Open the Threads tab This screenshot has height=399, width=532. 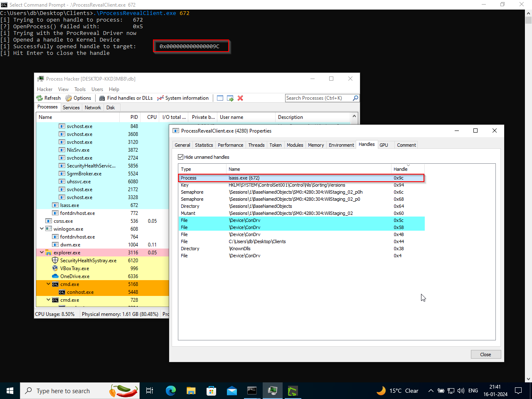tap(256, 145)
